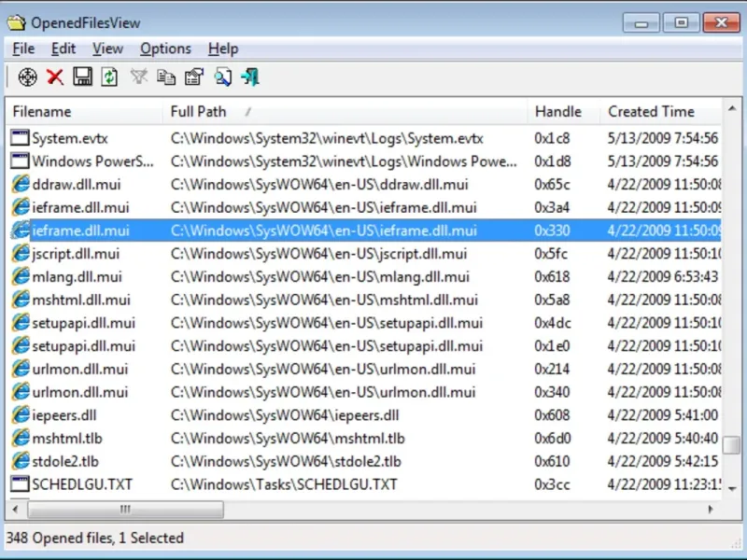Click the vertical scrollbar down arrow
This screenshot has width=747, height=560.
(732, 489)
